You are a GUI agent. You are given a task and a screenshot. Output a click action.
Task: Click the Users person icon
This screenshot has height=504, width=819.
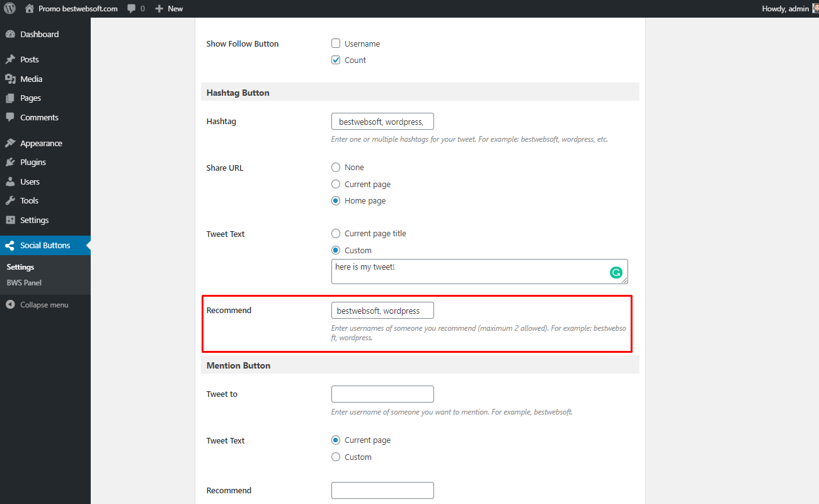click(10, 181)
